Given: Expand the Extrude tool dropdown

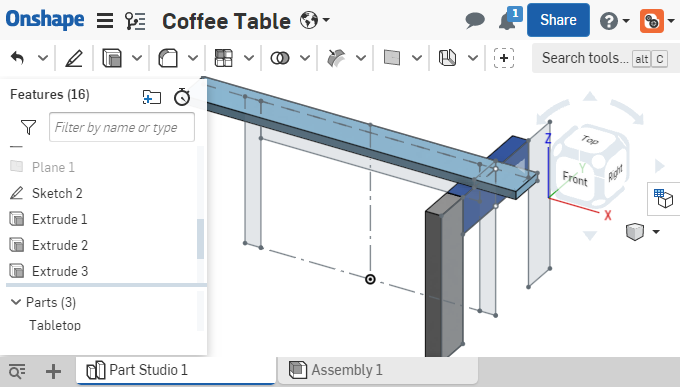Looking at the screenshot, I should (x=137, y=58).
